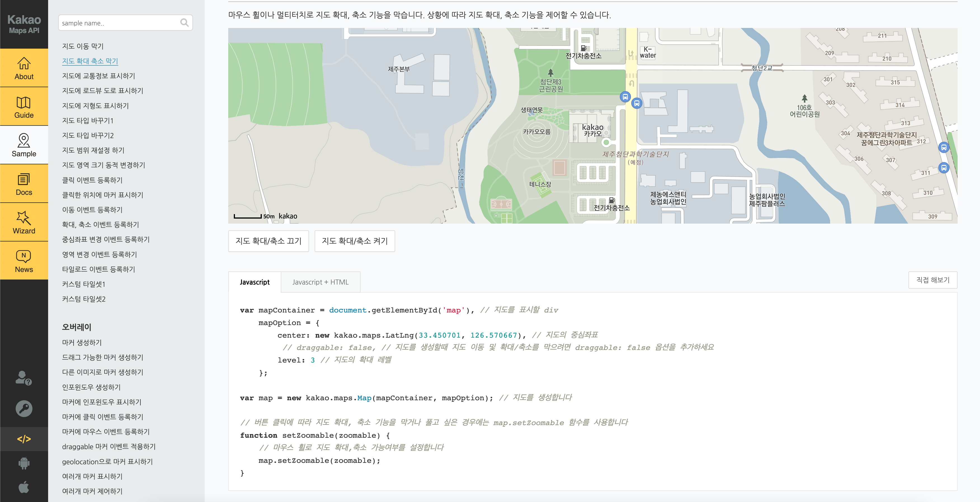Open 마커 생성하기 sample link
980x502 pixels.
pos(82,343)
